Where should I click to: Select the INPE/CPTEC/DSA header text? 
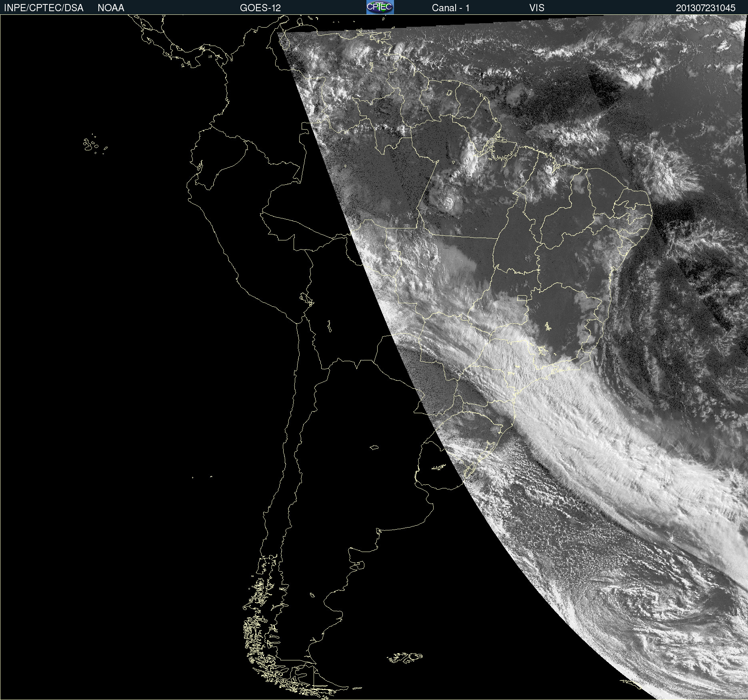coord(44,8)
